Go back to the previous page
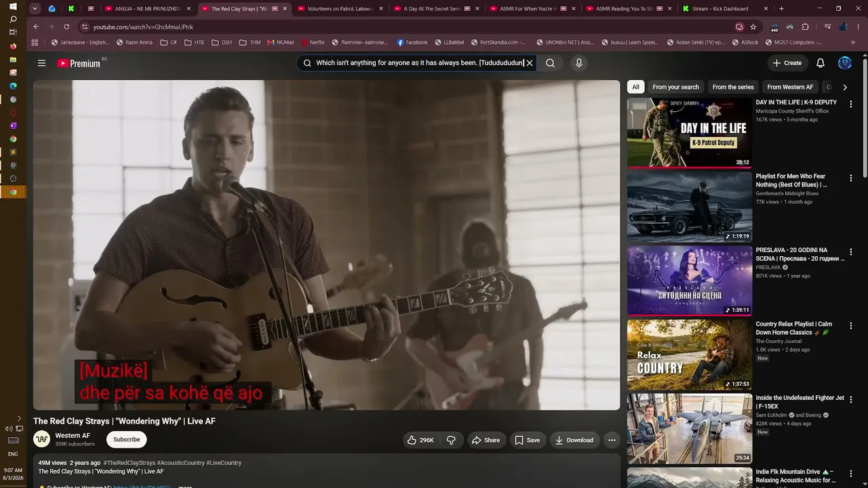The height and width of the screenshot is (488, 868). 36,27
